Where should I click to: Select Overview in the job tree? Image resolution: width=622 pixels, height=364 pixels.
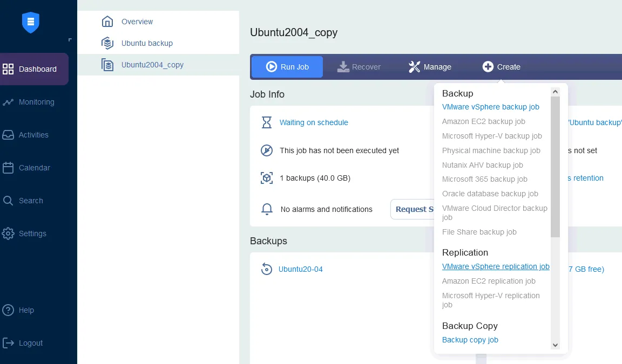coord(137,22)
